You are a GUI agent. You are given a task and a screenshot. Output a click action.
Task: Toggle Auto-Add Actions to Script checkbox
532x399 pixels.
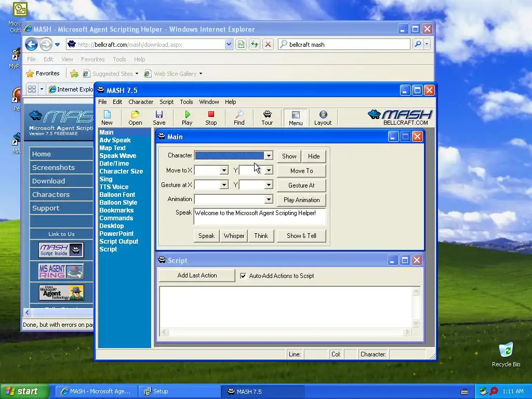tap(243, 276)
